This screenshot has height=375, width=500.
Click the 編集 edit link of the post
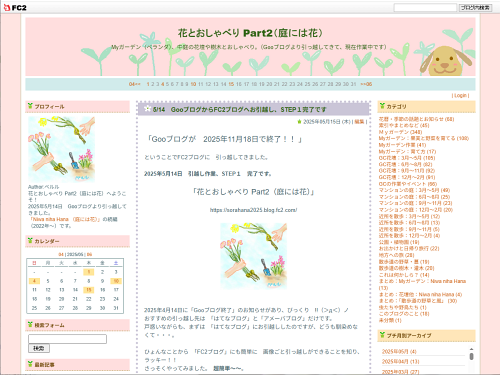[x=359, y=122]
